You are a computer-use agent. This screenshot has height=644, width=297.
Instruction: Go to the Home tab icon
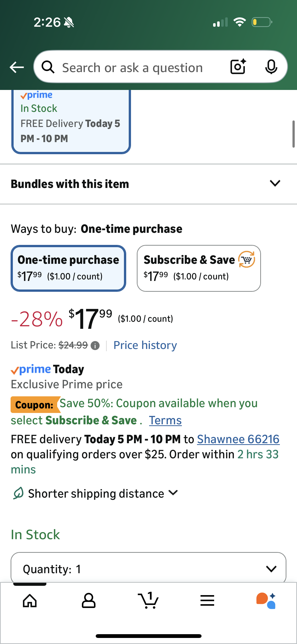click(29, 600)
